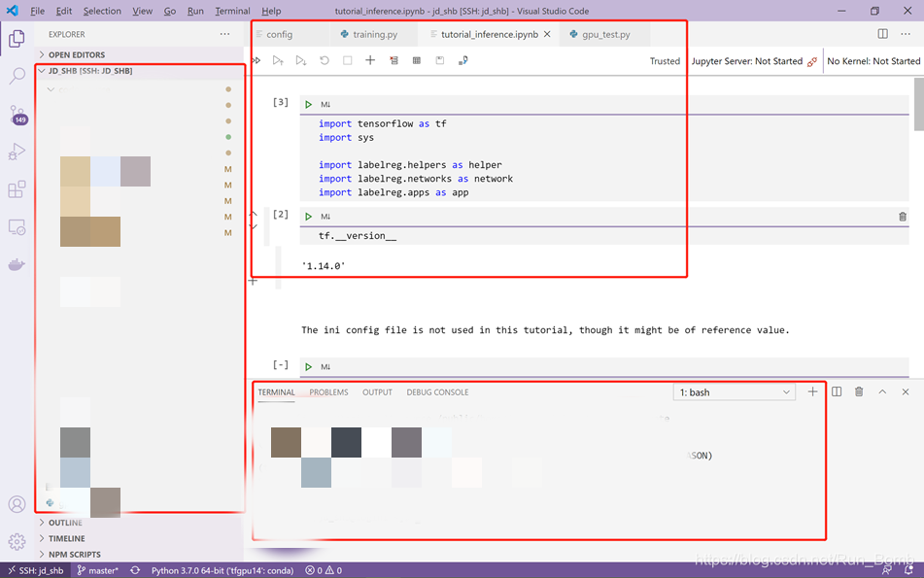This screenshot has width=924, height=578.
Task: Move cell [2] down with arrow
Action: pyautogui.click(x=254, y=226)
